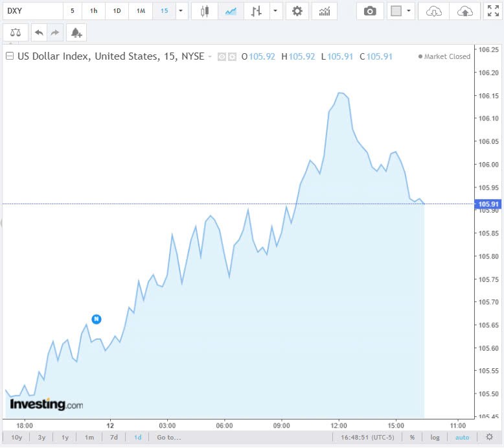Select the 1D interval
This screenshot has width=504, height=448.
point(117,11)
